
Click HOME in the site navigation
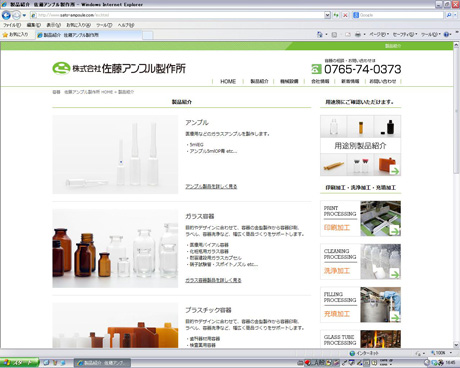[228, 81]
